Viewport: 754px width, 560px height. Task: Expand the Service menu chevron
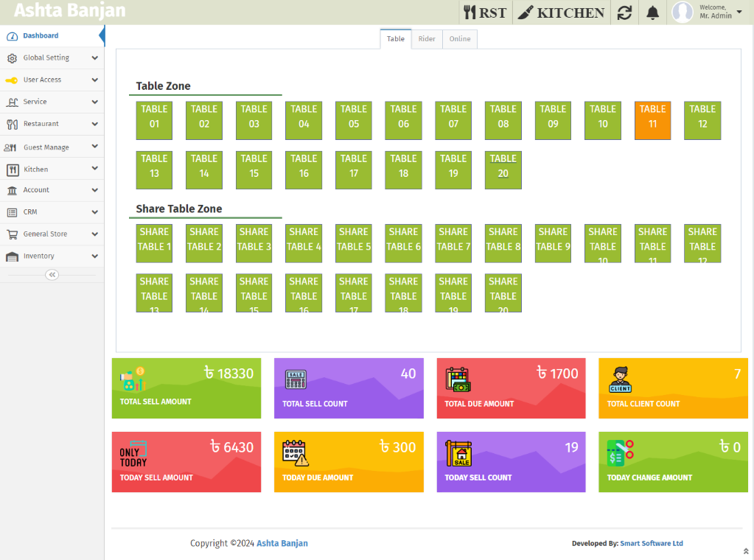pyautogui.click(x=95, y=102)
